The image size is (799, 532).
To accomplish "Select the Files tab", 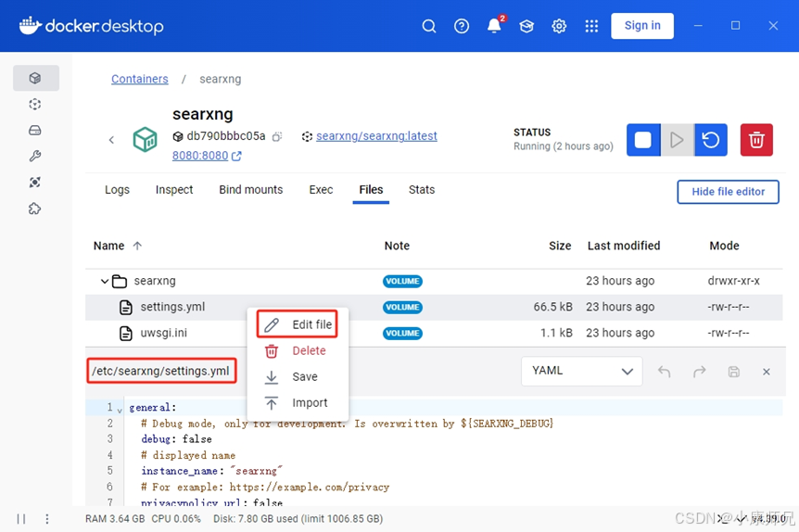I will click(371, 190).
